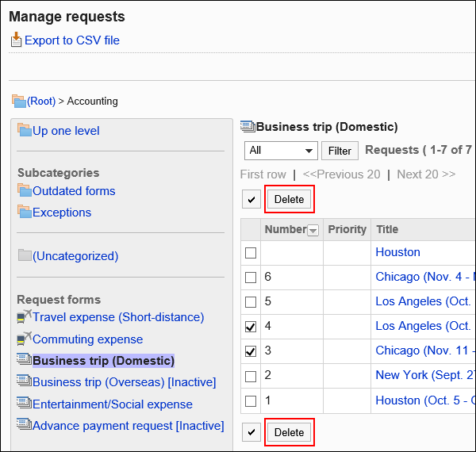Click the Advance payment request form icon
Image resolution: width=476 pixels, height=452 pixels.
click(24, 424)
